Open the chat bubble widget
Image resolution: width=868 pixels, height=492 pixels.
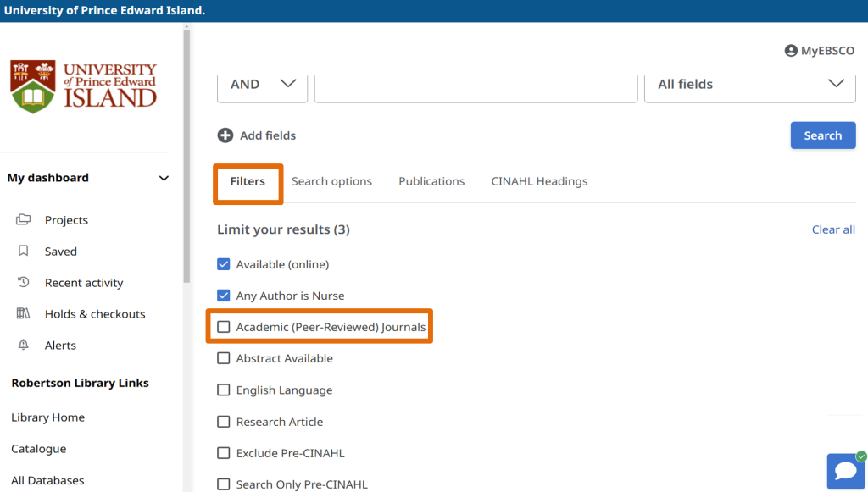point(845,471)
